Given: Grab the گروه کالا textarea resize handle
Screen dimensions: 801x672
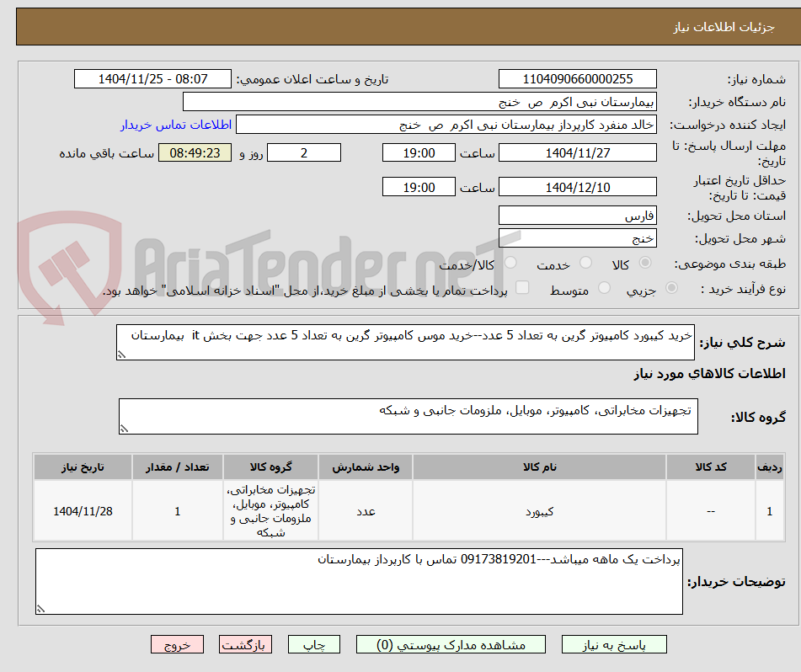Looking at the screenshot, I should tap(124, 429).
